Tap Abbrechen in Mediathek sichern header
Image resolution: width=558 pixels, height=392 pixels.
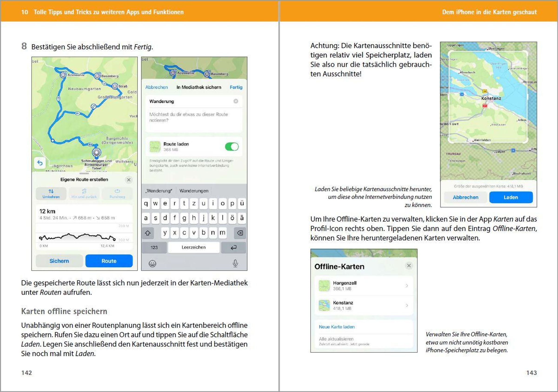156,87
